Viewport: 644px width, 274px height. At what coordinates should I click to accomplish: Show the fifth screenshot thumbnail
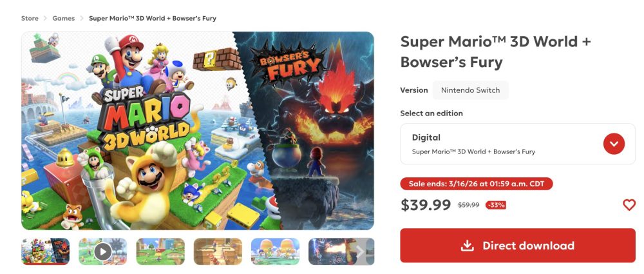(x=275, y=251)
